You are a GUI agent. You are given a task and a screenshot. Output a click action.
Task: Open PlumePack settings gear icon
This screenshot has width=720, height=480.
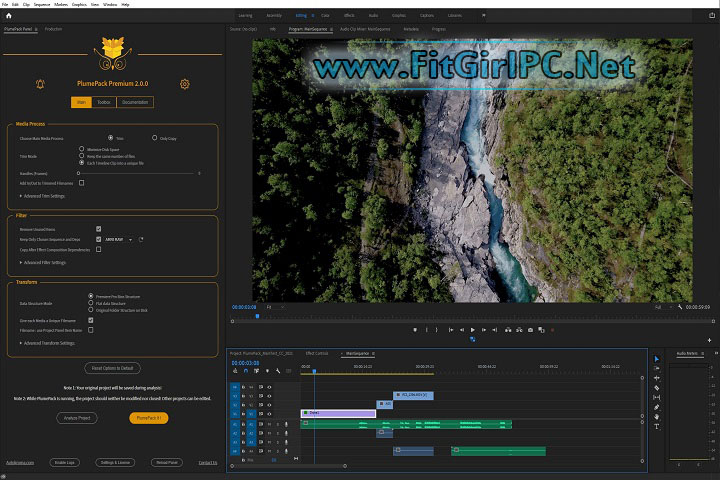(184, 84)
